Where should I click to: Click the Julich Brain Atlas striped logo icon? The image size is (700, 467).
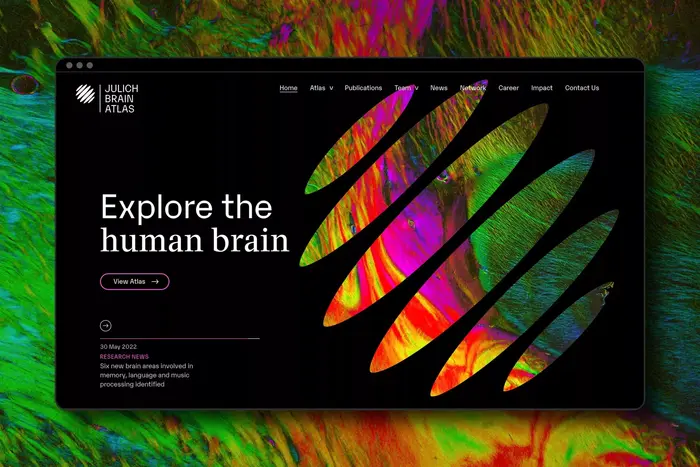pyautogui.click(x=85, y=94)
